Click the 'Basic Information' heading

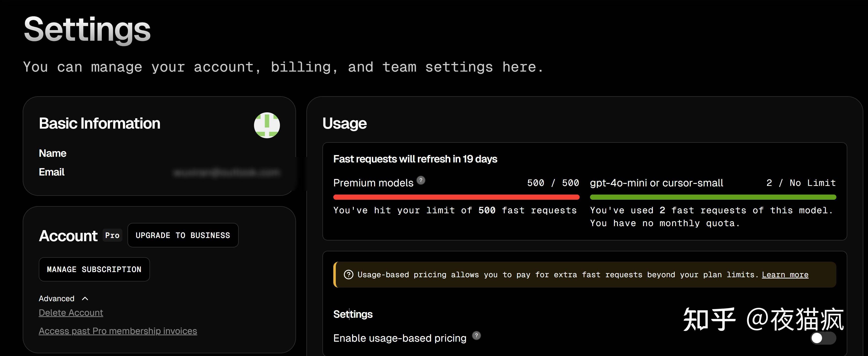[99, 123]
